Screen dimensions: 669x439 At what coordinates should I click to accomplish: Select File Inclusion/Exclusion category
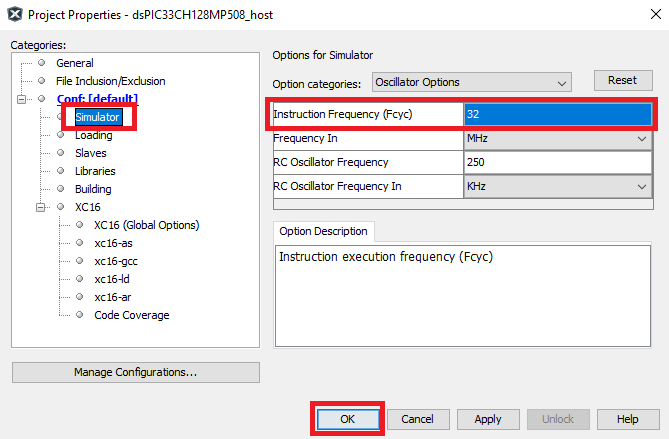coord(111,81)
